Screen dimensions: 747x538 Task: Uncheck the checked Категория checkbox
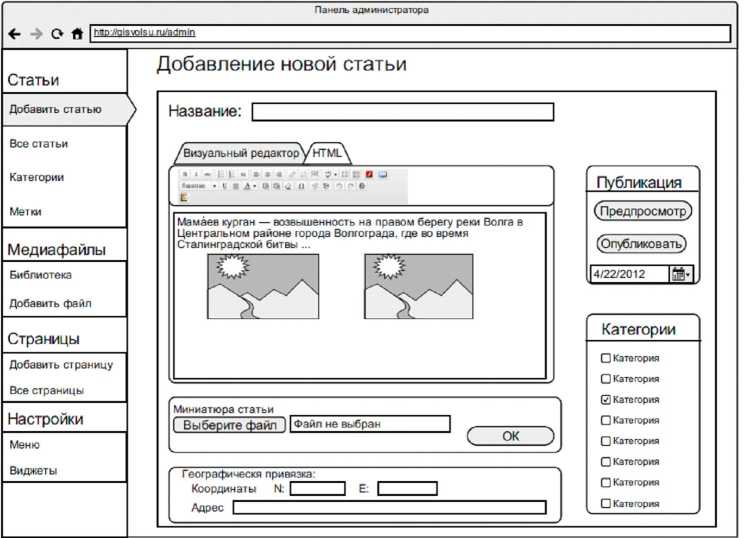[x=606, y=400]
